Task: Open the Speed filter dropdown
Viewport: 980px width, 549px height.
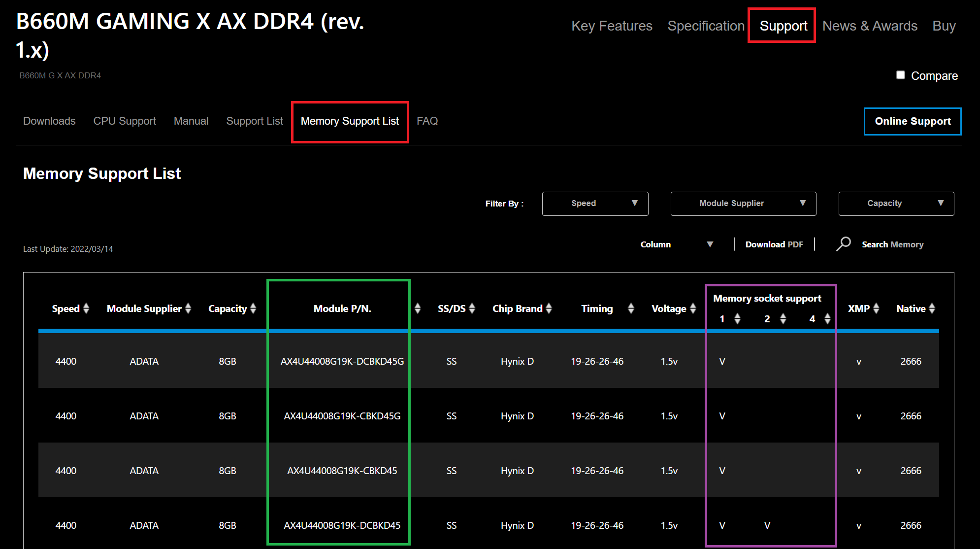Action: point(595,204)
